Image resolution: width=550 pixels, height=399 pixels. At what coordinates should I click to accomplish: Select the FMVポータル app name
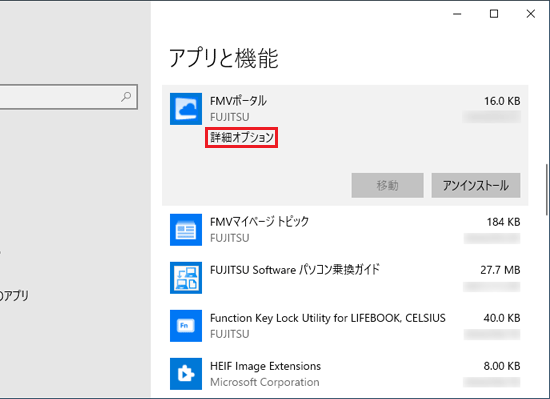tap(238, 101)
